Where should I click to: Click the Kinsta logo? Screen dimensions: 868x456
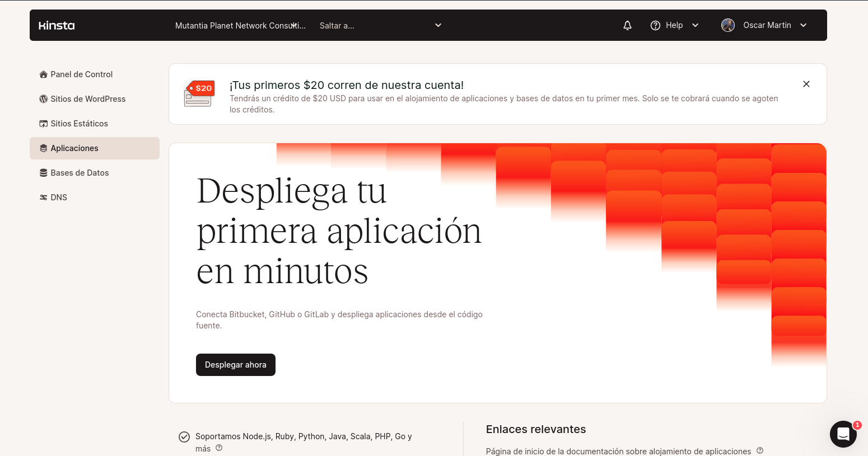56,25
